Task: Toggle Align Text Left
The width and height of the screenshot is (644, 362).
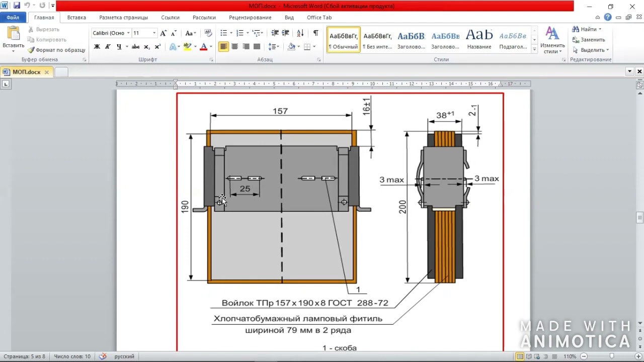Action: click(x=223, y=46)
